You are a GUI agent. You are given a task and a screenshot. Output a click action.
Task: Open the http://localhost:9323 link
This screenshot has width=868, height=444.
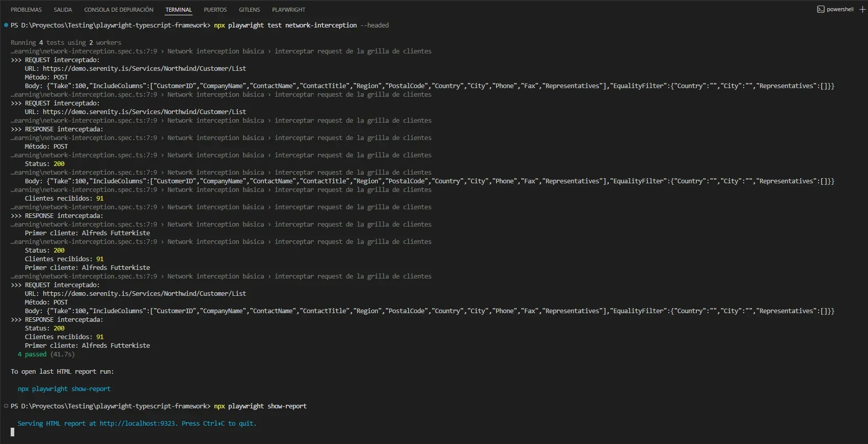coord(139,423)
